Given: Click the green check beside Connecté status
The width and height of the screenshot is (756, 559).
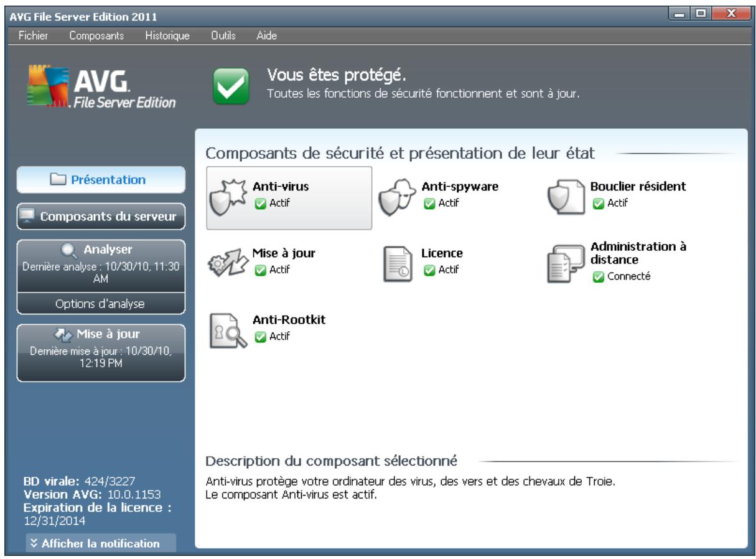Looking at the screenshot, I should 597,278.
